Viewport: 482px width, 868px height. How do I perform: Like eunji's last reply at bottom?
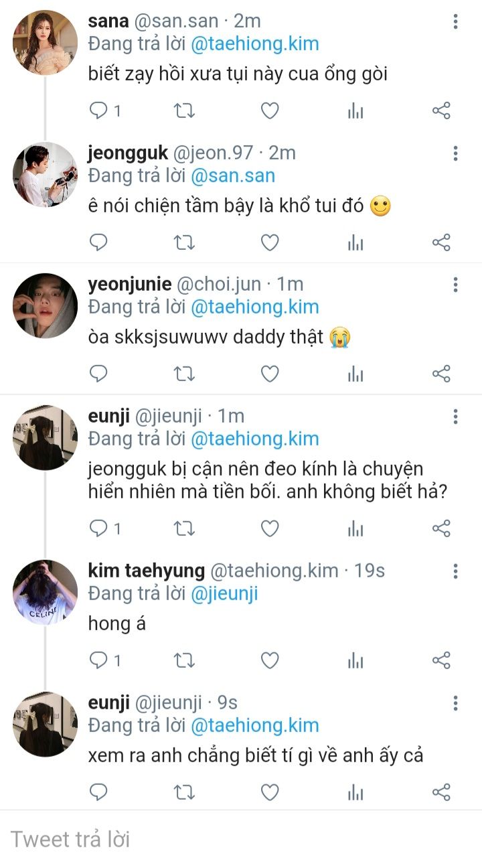pos(269,793)
